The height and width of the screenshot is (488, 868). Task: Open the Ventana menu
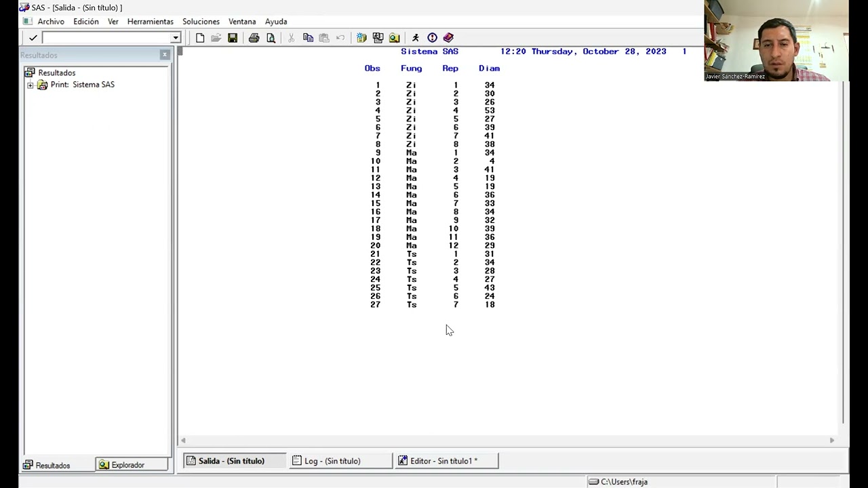[242, 22]
